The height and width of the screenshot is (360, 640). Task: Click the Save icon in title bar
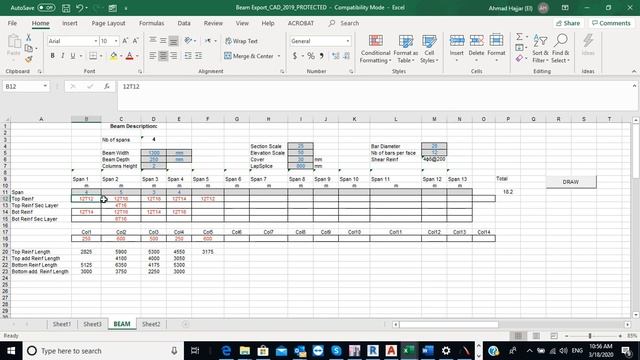66,8
